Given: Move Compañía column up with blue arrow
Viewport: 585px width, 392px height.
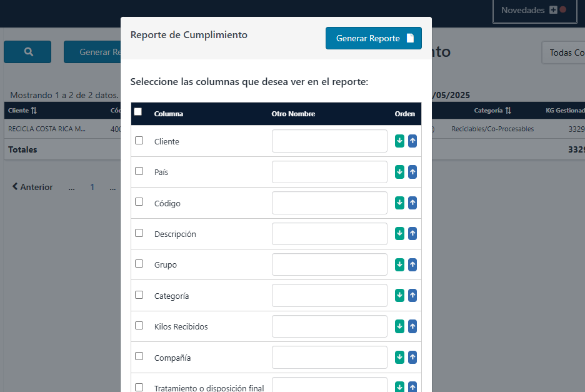Looking at the screenshot, I should (x=412, y=358).
